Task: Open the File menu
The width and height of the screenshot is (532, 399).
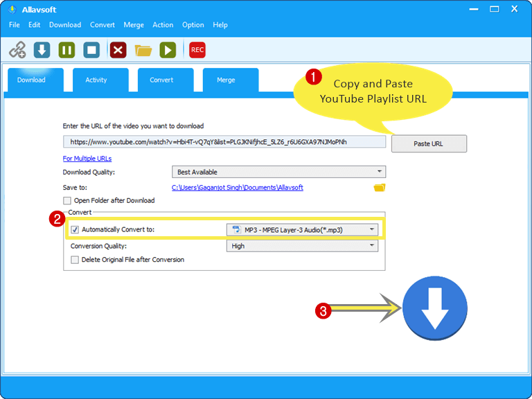Action: tap(15, 25)
